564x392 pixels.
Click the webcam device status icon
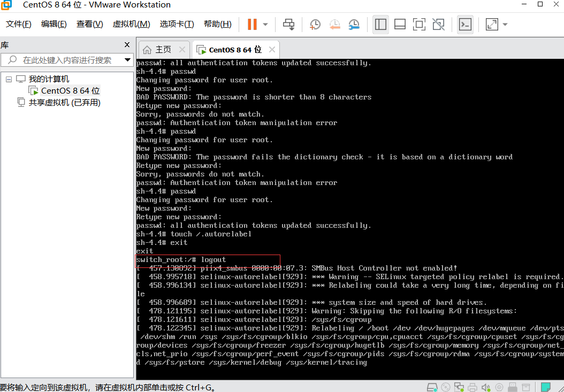coord(499,388)
